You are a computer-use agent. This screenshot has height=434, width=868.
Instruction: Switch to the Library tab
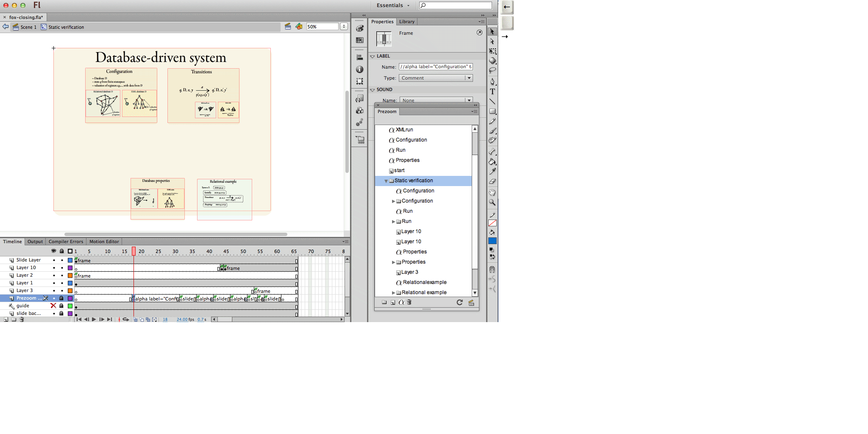(x=406, y=22)
